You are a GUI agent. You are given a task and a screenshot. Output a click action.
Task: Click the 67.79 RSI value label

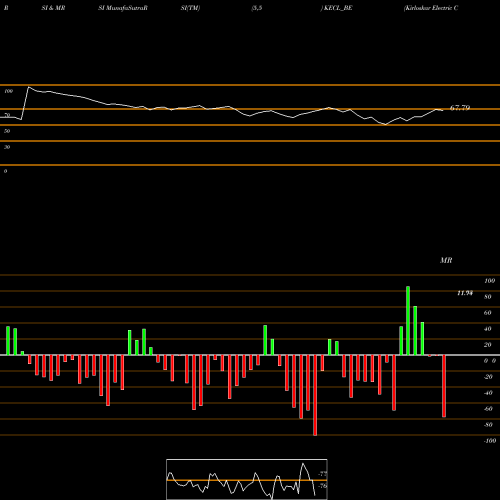pyautogui.click(x=460, y=108)
